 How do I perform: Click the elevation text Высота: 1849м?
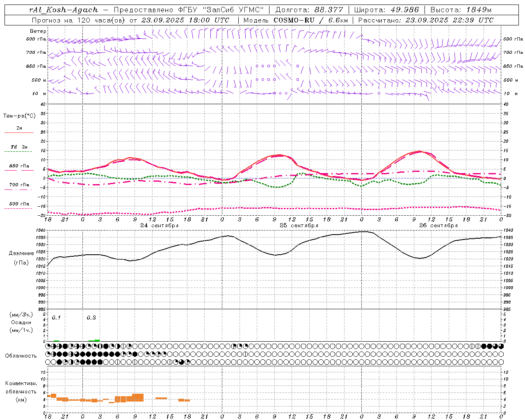click(461, 10)
